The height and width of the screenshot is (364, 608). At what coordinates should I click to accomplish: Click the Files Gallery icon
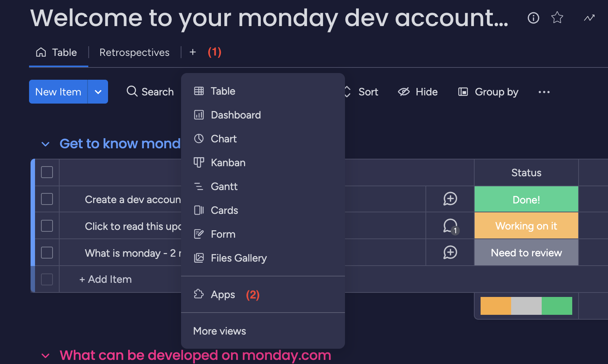click(x=199, y=258)
